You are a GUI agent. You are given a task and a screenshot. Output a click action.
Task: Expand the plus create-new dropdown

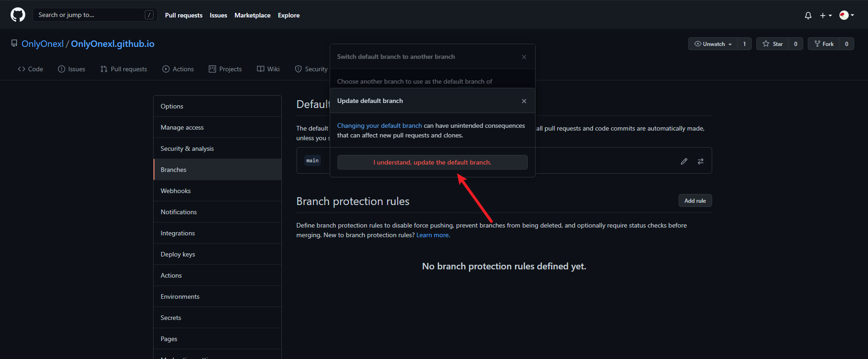click(826, 15)
